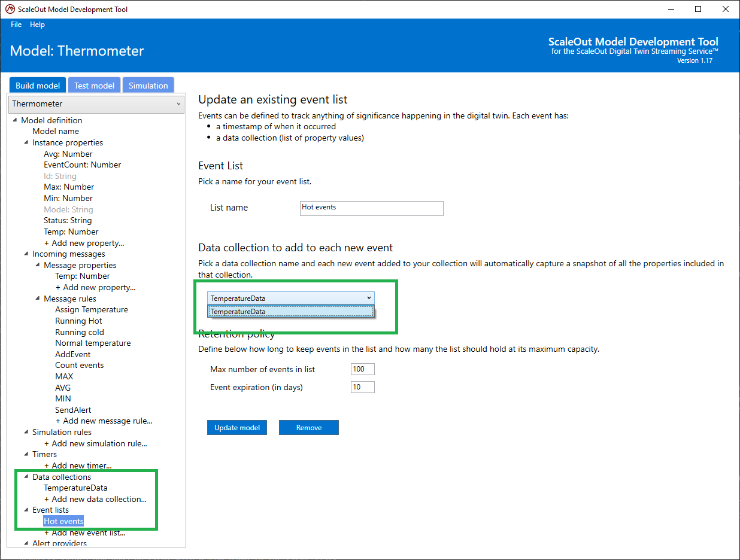
Task: Open the Thermometer model selector dropdown
Action: coord(96,104)
